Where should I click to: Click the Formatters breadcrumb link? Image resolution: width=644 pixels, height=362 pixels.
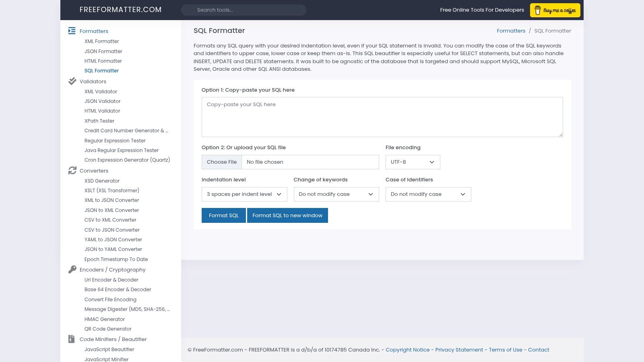point(511,31)
